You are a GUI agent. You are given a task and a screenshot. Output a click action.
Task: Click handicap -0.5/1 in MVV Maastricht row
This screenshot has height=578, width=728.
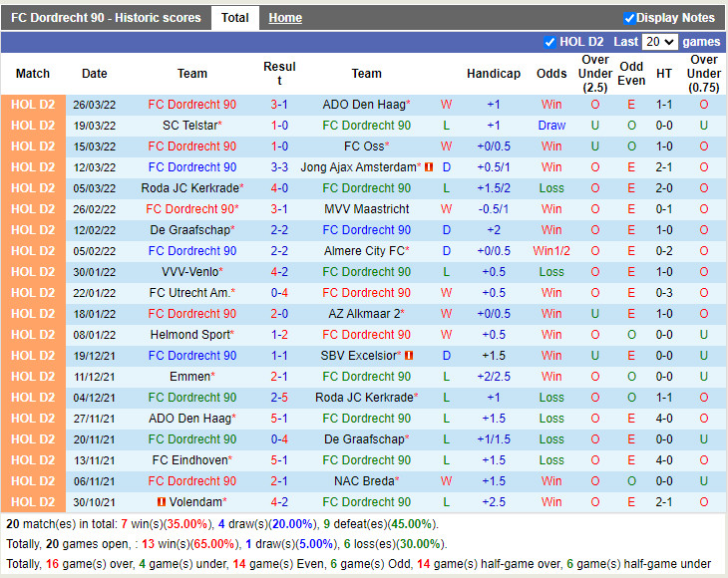pyautogui.click(x=494, y=209)
